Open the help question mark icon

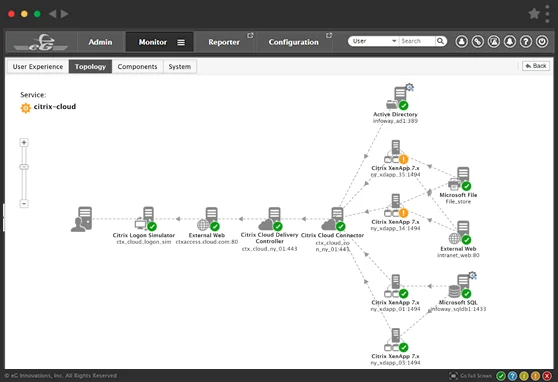(526, 42)
